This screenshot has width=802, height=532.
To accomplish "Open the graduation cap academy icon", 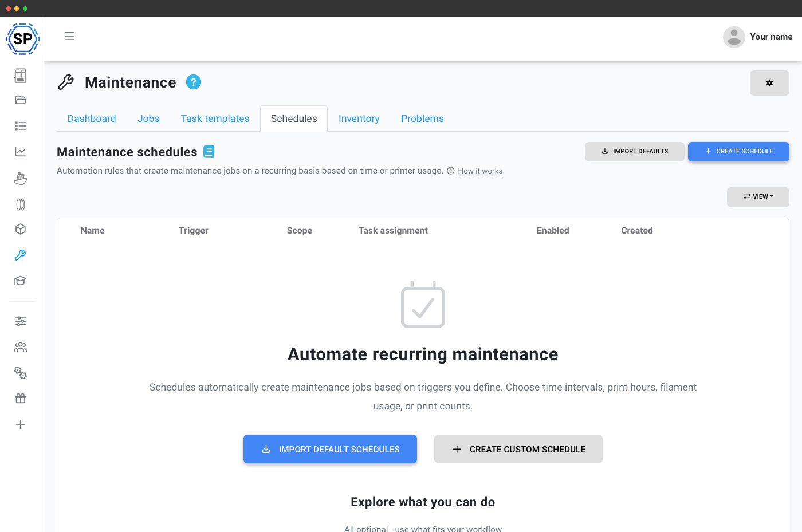I will coord(21,281).
